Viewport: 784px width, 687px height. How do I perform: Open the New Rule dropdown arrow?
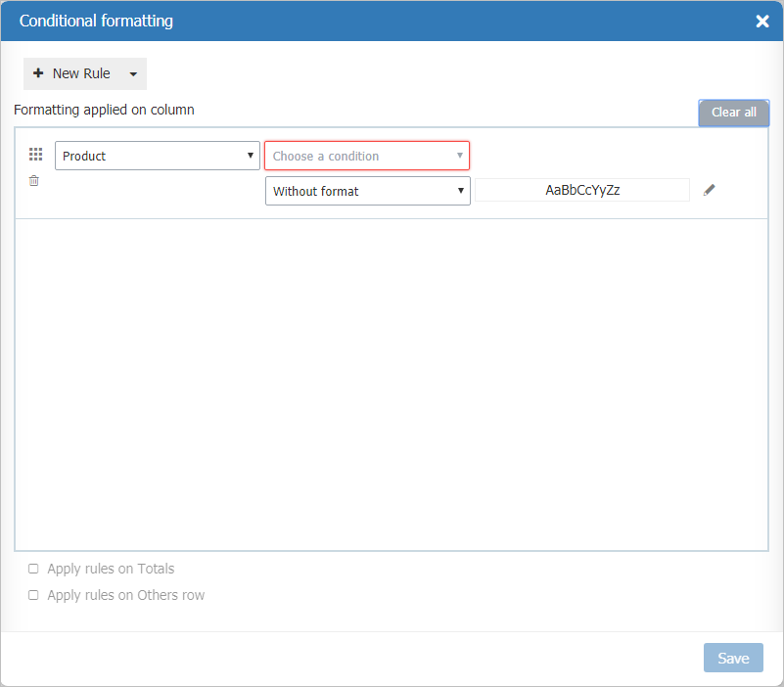pyautogui.click(x=132, y=72)
